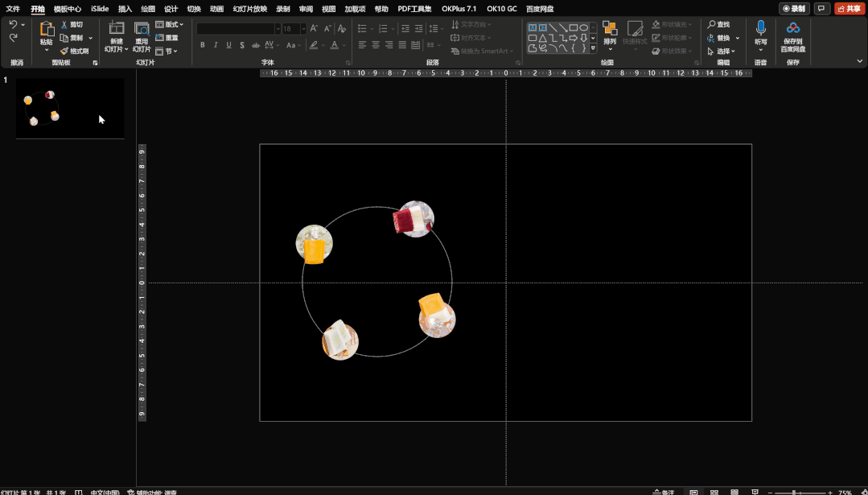The width and height of the screenshot is (868, 495).
Task: Click the Undo arrow icon
Action: pos(13,25)
